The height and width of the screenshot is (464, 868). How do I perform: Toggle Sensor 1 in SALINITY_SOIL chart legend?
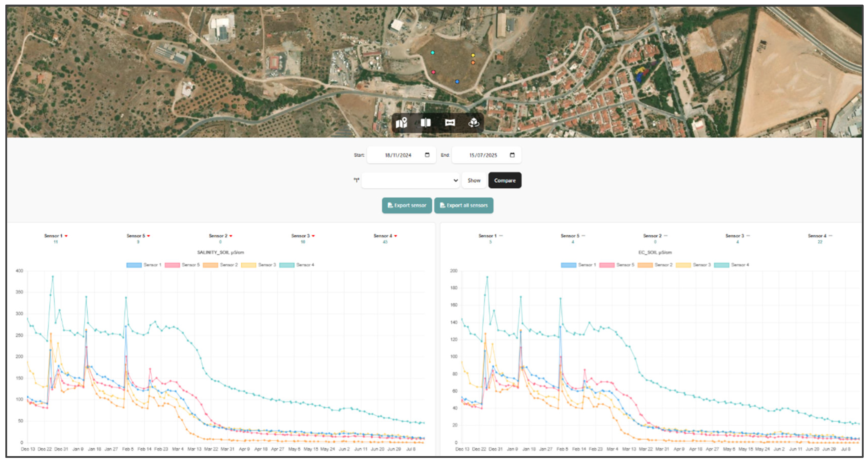(x=144, y=265)
